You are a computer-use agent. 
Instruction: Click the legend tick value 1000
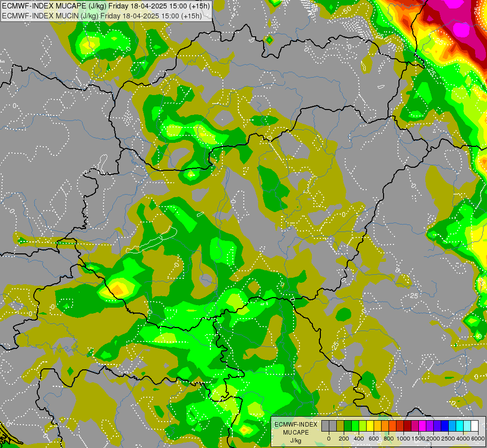[403, 439]
